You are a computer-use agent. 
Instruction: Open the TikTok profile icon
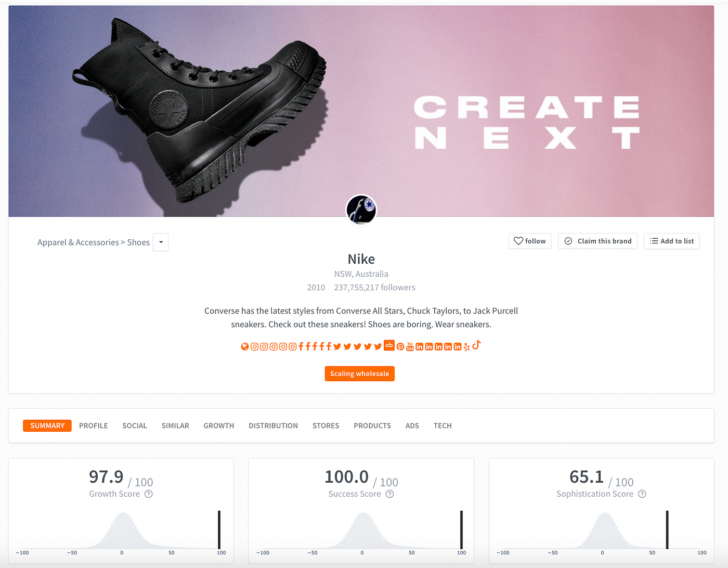click(x=476, y=344)
